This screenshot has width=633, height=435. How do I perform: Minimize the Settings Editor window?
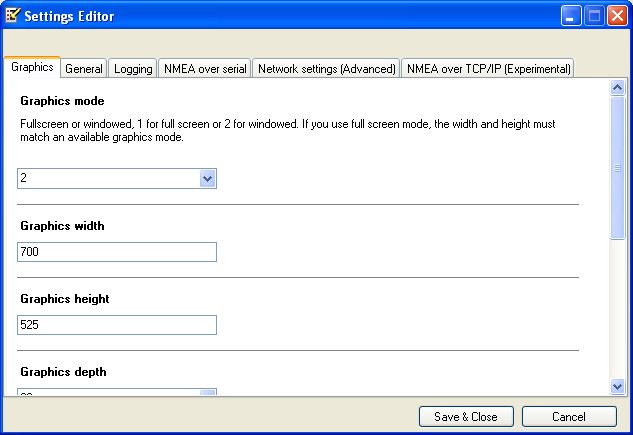[x=571, y=16]
